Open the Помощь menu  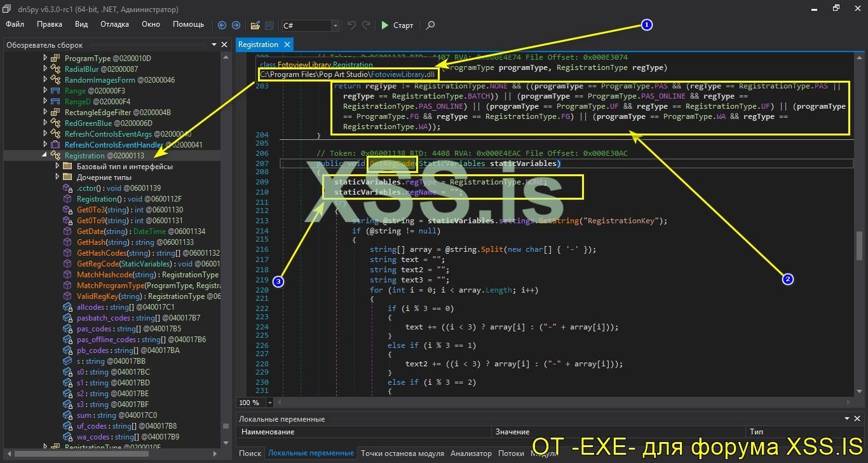[x=189, y=25]
